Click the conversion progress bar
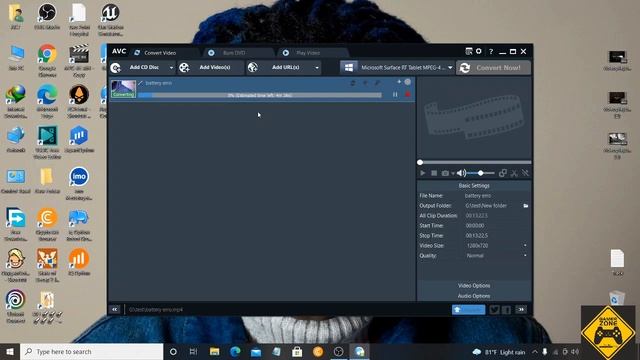Viewport: 640px width, 360px height. point(260,95)
